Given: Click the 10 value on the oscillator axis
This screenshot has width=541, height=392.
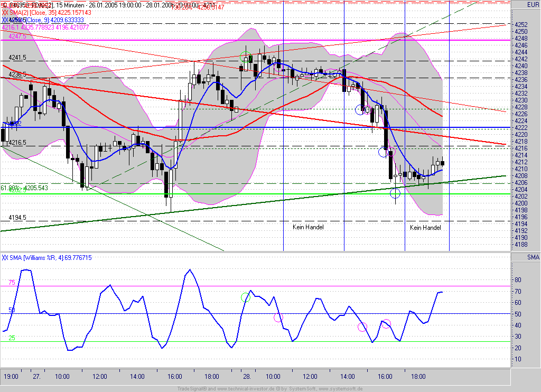Looking at the screenshot, I should tap(518, 359).
